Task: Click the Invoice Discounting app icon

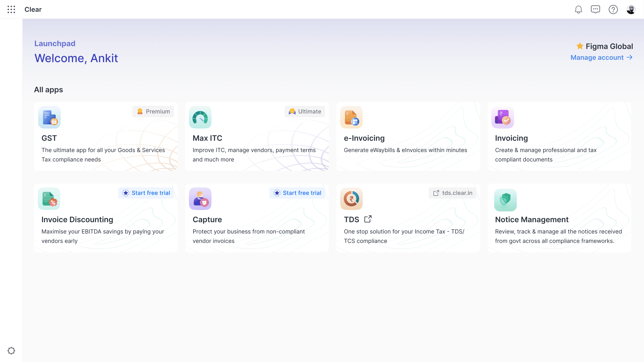Action: pos(49,199)
